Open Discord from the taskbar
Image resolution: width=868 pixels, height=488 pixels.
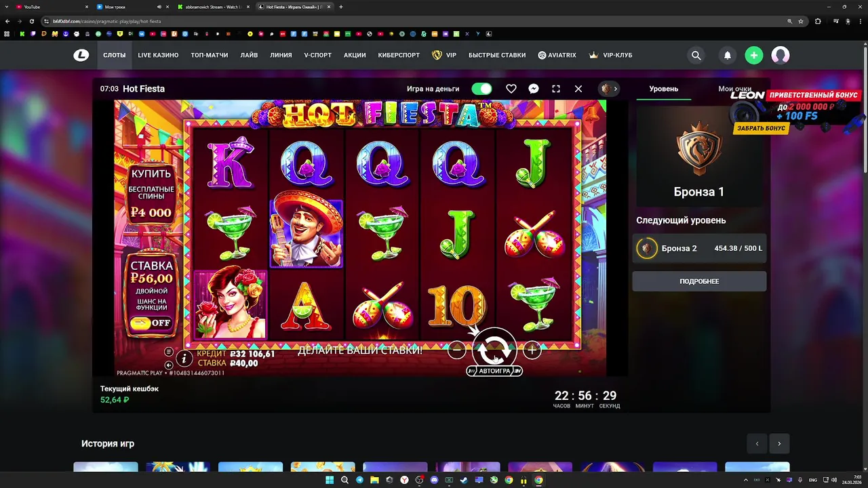click(434, 480)
